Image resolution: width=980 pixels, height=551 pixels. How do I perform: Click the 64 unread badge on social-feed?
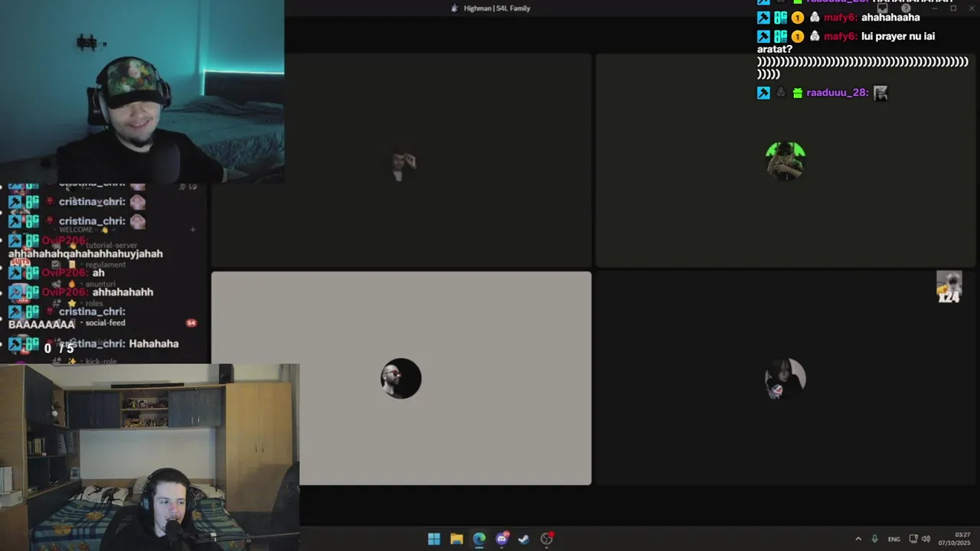(x=191, y=323)
